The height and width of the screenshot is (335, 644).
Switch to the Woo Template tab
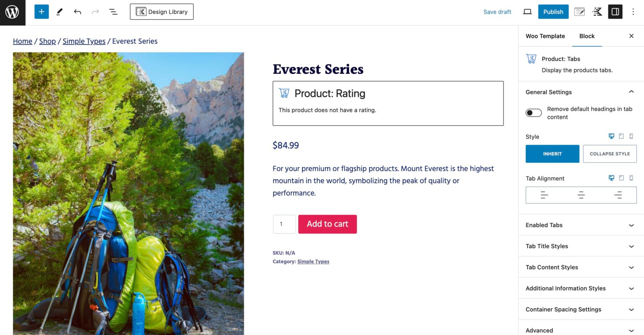(545, 36)
